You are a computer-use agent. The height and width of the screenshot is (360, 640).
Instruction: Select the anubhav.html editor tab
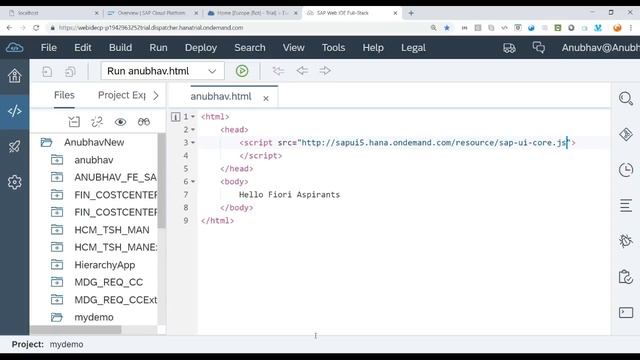pyautogui.click(x=221, y=97)
